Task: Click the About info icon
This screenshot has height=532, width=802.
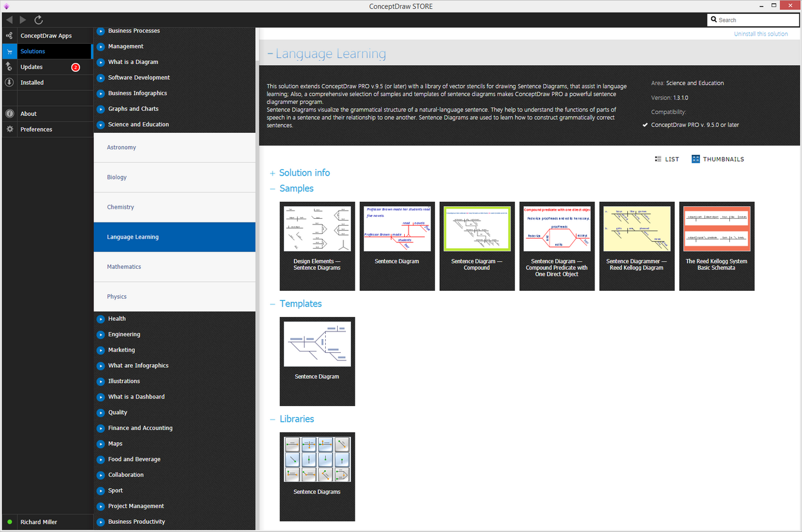Action: coord(9,114)
